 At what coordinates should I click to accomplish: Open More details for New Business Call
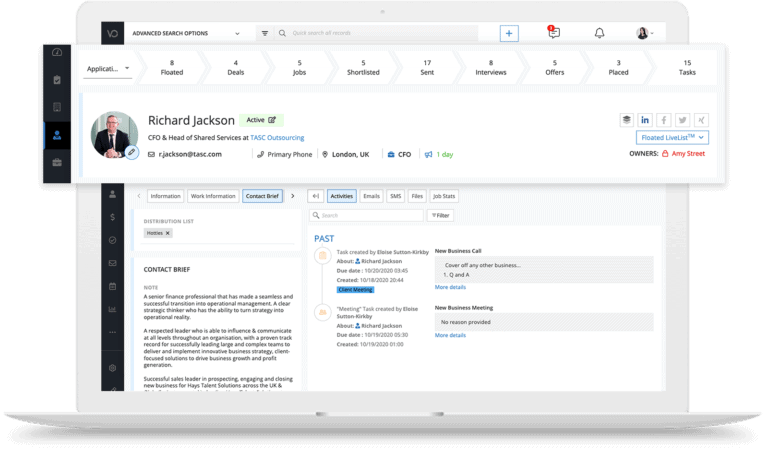click(450, 287)
